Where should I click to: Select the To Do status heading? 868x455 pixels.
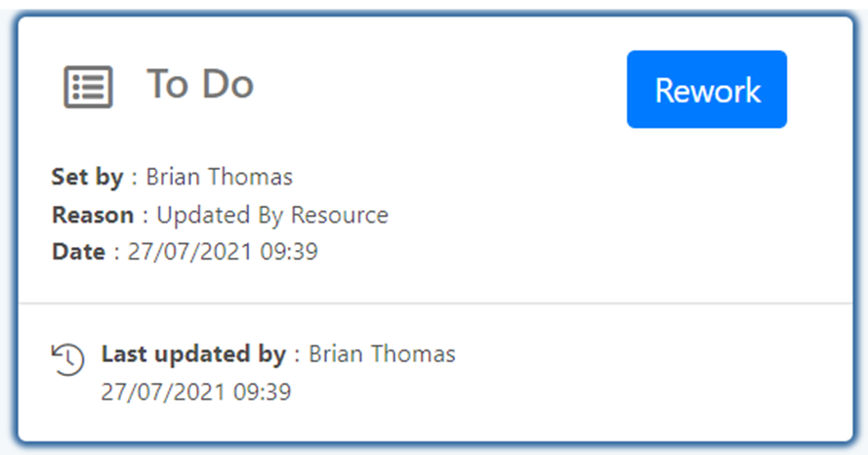point(200,85)
